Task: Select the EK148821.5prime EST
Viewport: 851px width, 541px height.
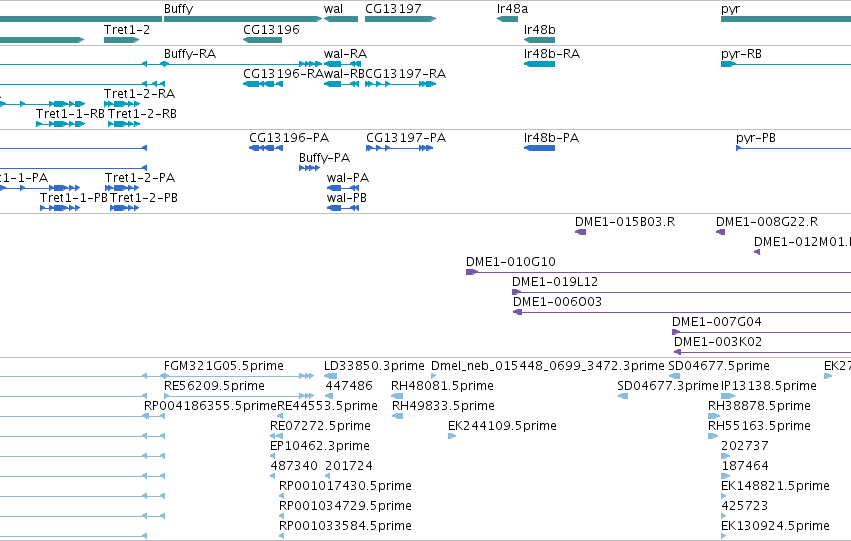Action: point(723,497)
